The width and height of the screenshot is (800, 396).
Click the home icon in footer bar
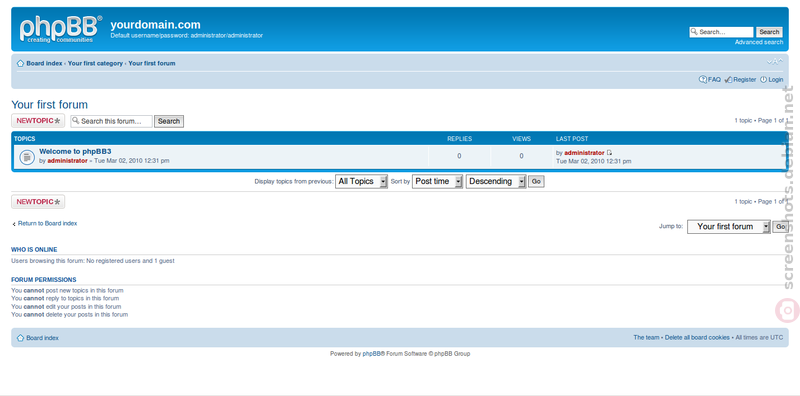point(20,338)
